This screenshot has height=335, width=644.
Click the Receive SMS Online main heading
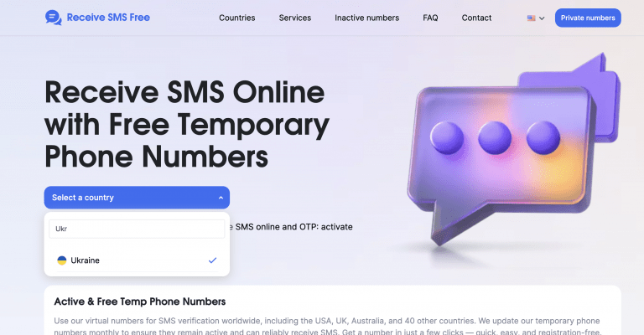(x=187, y=124)
